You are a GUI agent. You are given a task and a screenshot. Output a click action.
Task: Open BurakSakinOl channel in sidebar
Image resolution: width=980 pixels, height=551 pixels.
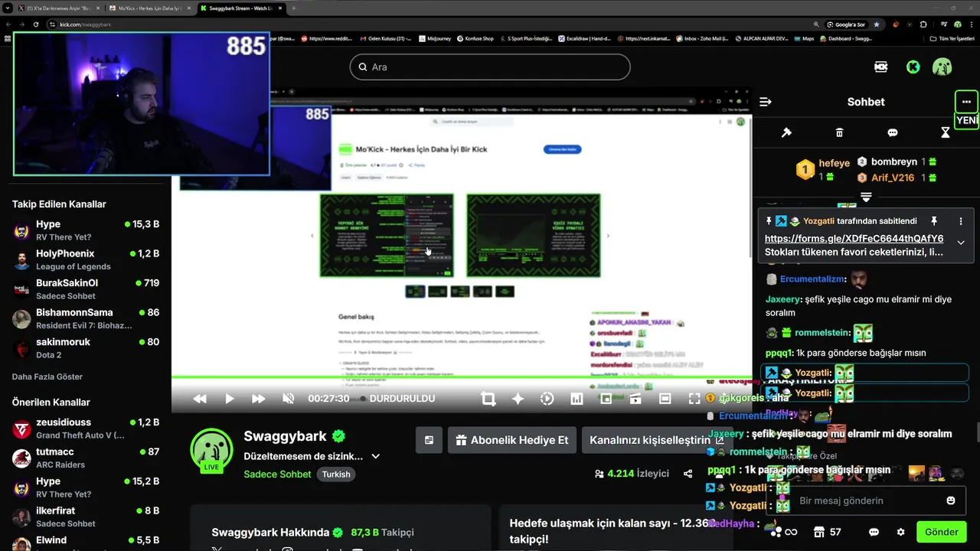click(x=86, y=289)
